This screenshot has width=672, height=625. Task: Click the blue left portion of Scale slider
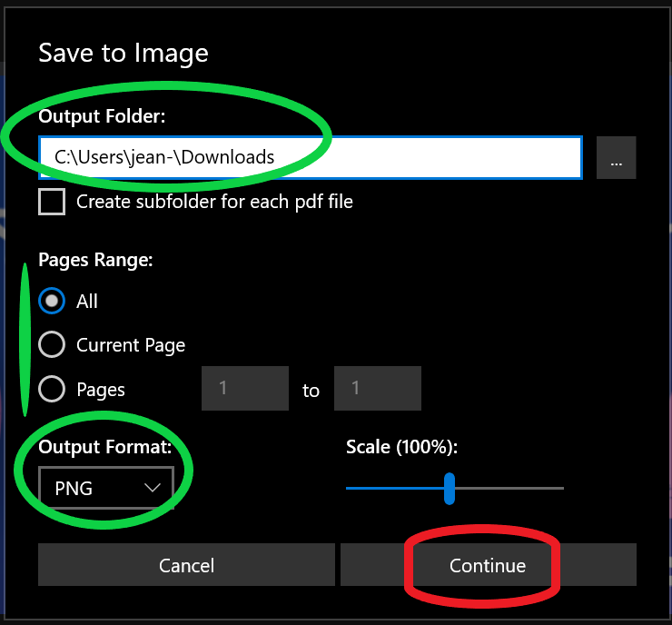click(x=395, y=488)
